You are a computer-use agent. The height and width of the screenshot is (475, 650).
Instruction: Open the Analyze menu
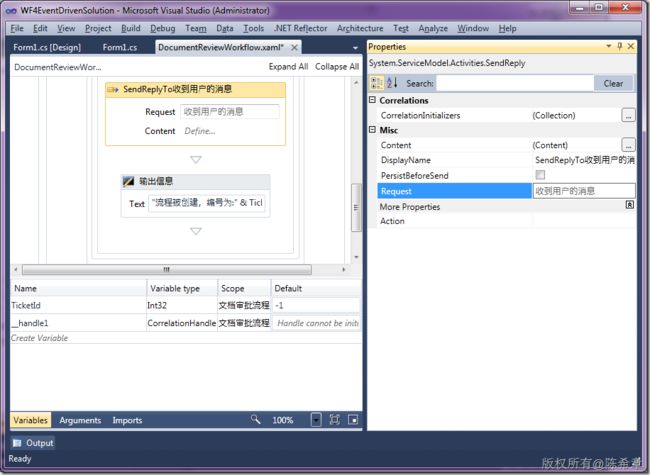point(433,28)
